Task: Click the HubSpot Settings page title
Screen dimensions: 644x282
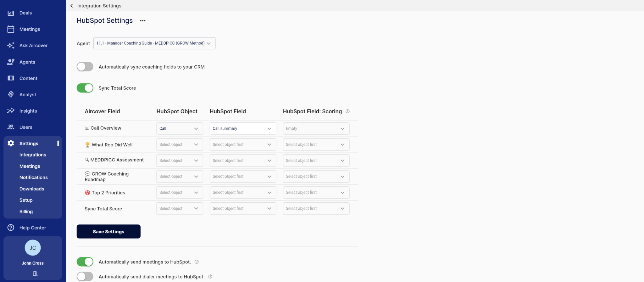Action: point(105,20)
